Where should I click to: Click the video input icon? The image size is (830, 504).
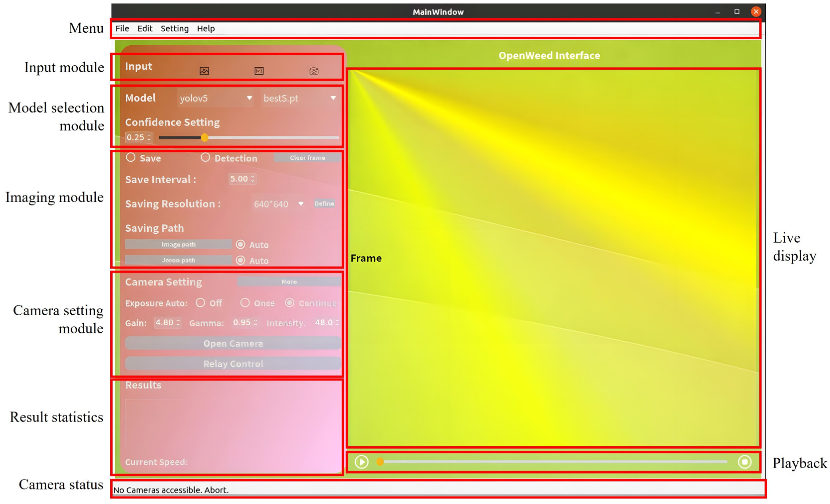click(x=259, y=71)
